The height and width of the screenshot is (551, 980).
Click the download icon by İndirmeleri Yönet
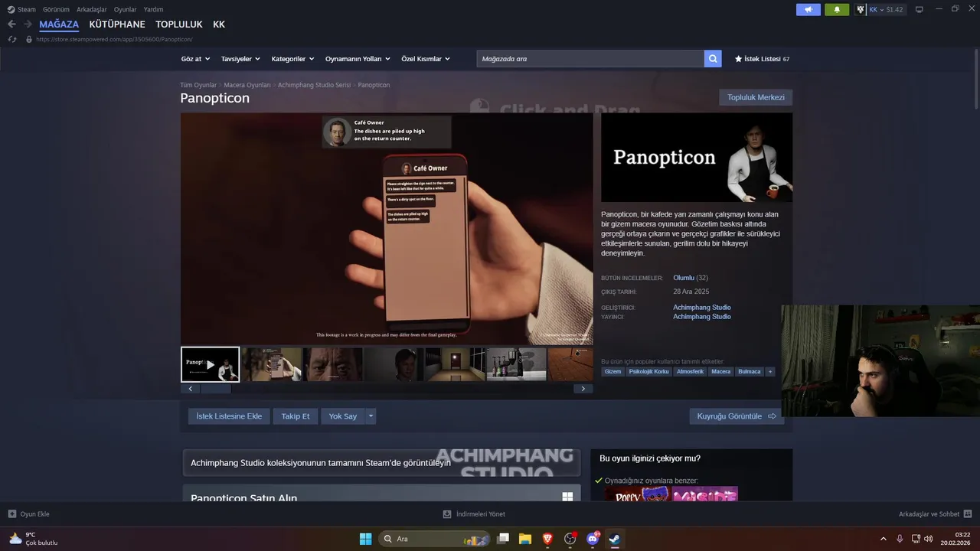pos(447,514)
